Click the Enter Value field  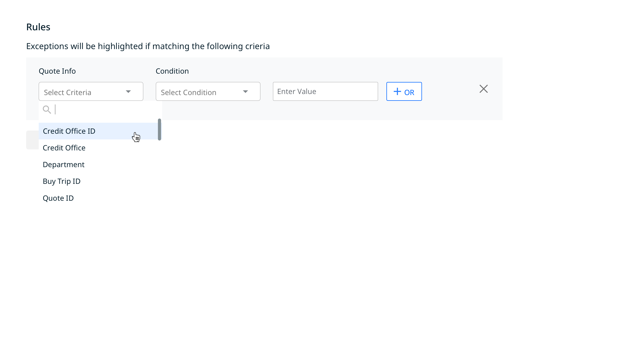click(x=325, y=91)
